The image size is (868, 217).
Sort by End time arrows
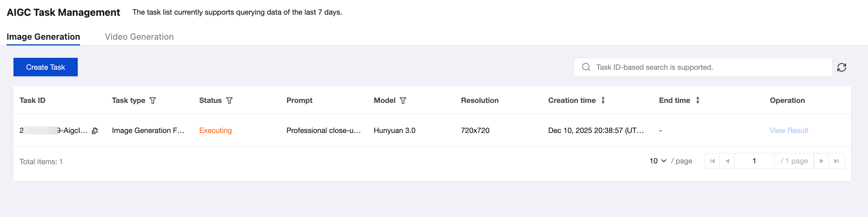coord(697,100)
